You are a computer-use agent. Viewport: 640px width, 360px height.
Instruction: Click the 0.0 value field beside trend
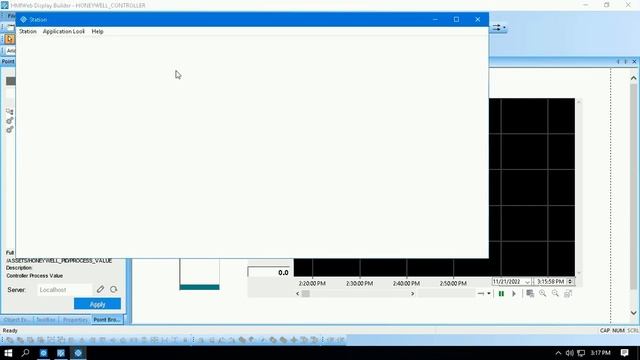(x=269, y=272)
